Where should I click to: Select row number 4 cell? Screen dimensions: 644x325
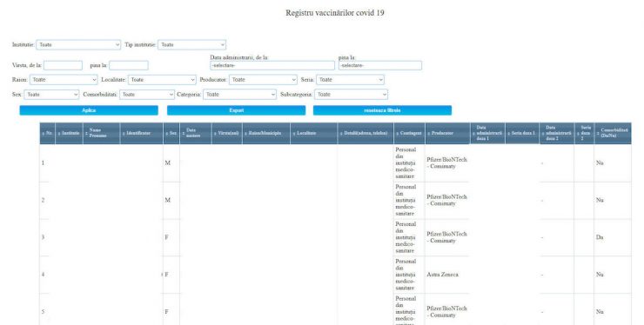point(44,275)
